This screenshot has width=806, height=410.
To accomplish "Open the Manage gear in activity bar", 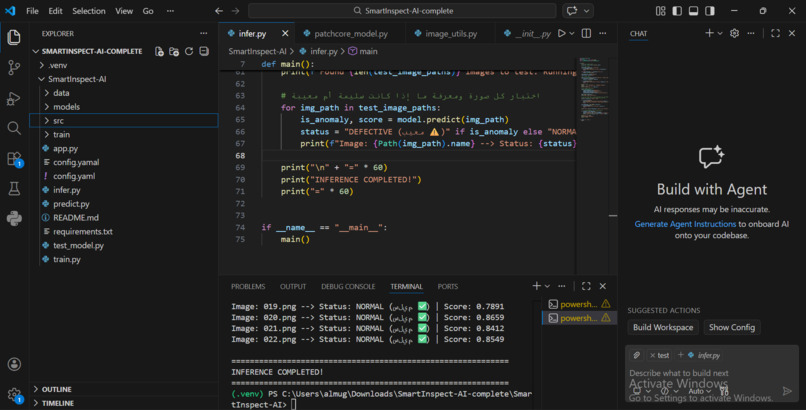I will (14, 395).
